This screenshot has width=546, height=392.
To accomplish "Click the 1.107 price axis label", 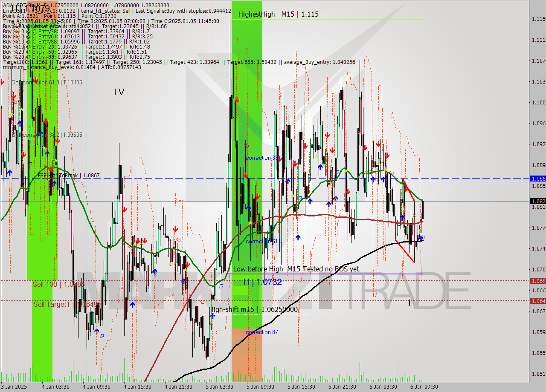I will pos(539,61).
